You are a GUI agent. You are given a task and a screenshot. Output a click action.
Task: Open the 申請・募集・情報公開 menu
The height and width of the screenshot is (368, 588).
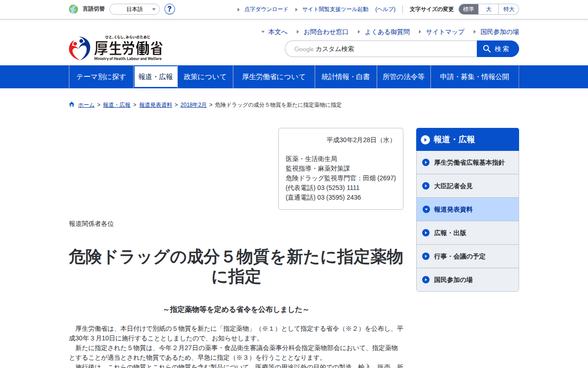tap(475, 77)
